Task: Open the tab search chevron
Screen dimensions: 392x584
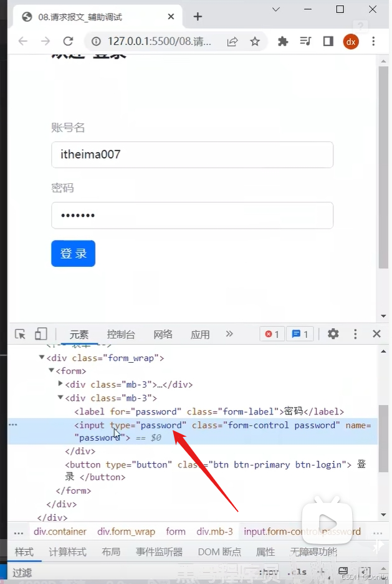Action: 276,9
